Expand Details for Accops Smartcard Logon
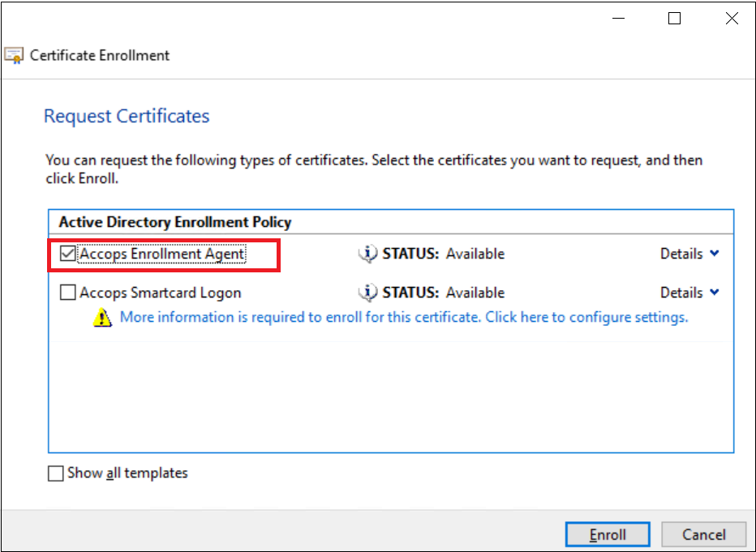The width and height of the screenshot is (756, 552). pos(689,293)
